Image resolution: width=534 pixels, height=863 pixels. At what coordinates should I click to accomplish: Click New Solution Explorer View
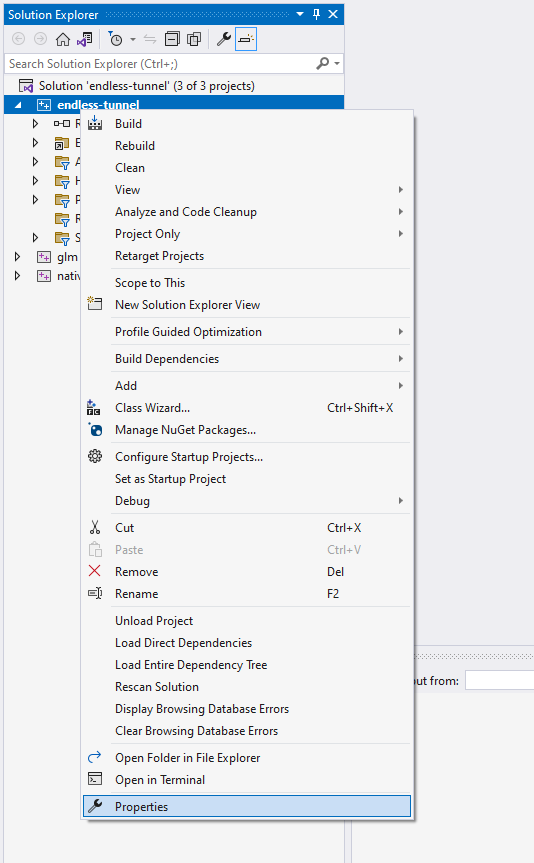(247, 305)
